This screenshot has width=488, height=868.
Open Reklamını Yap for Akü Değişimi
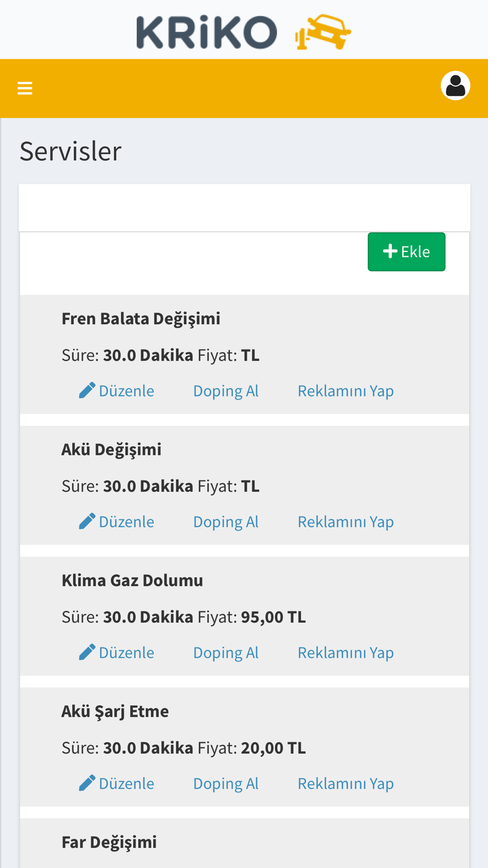(x=346, y=522)
